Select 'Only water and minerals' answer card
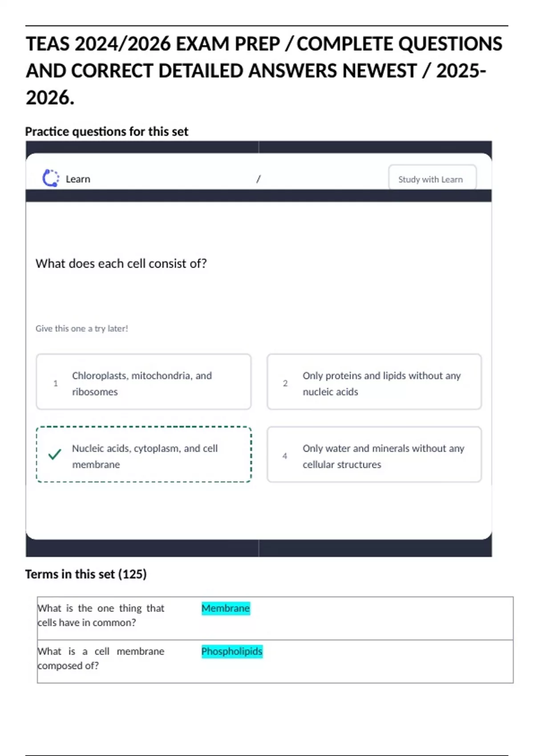The image size is (534, 756). point(374,455)
